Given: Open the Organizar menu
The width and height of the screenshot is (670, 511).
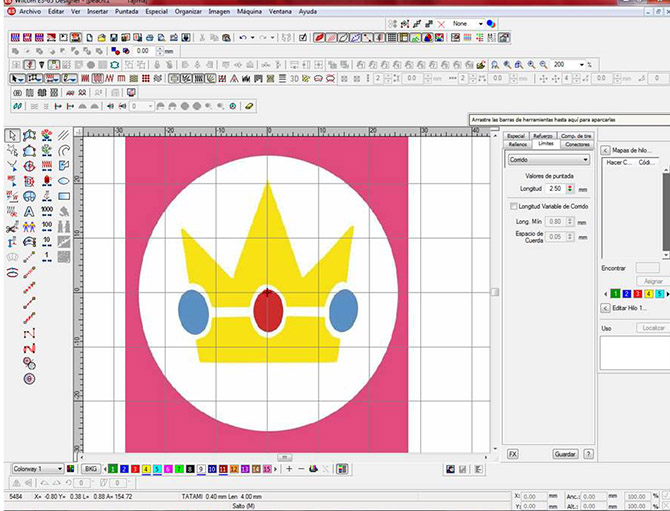Looking at the screenshot, I should (188, 12).
